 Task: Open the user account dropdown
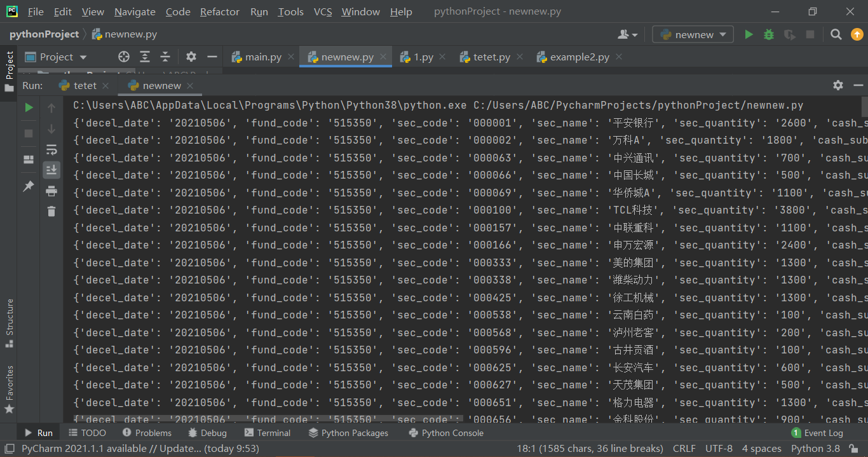[x=627, y=34]
